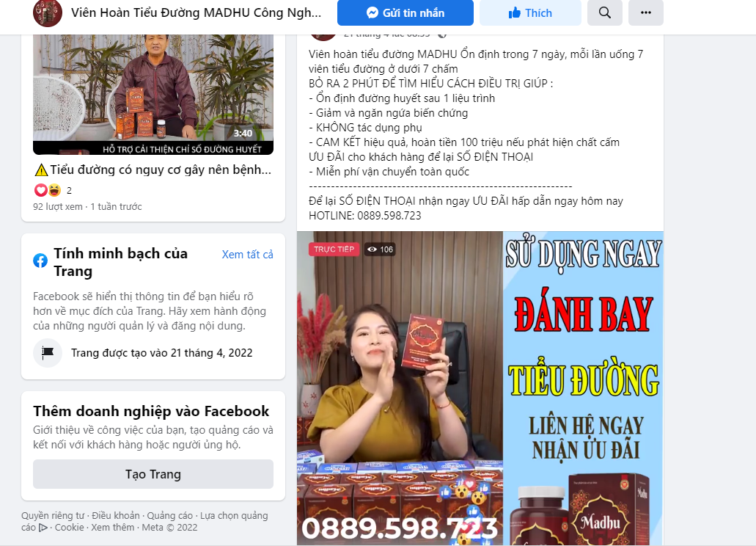This screenshot has height=546, width=756.
Task: Click text 'Meta © 2022' in footer
Action: coord(169,527)
